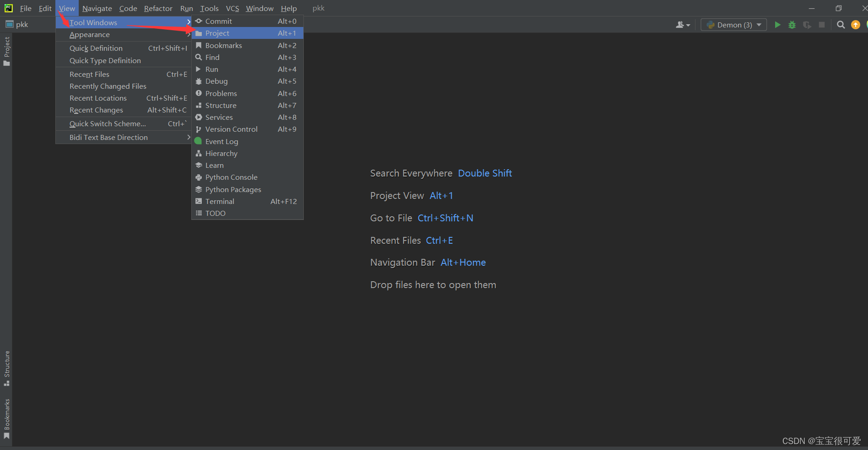868x450 pixels.
Task: Click the PyCharm application logo icon
Action: pyautogui.click(x=9, y=8)
